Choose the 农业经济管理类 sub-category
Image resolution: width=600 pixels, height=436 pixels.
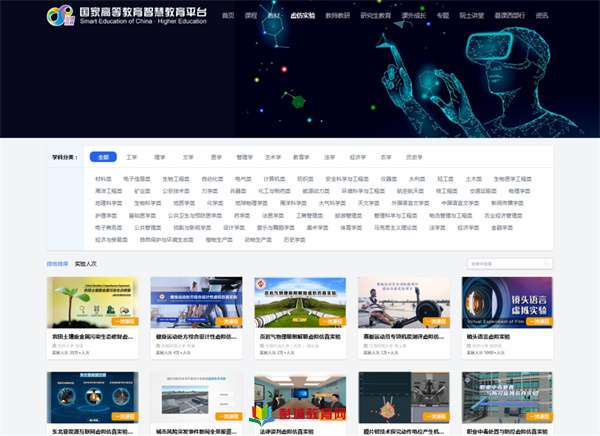pos(503,216)
